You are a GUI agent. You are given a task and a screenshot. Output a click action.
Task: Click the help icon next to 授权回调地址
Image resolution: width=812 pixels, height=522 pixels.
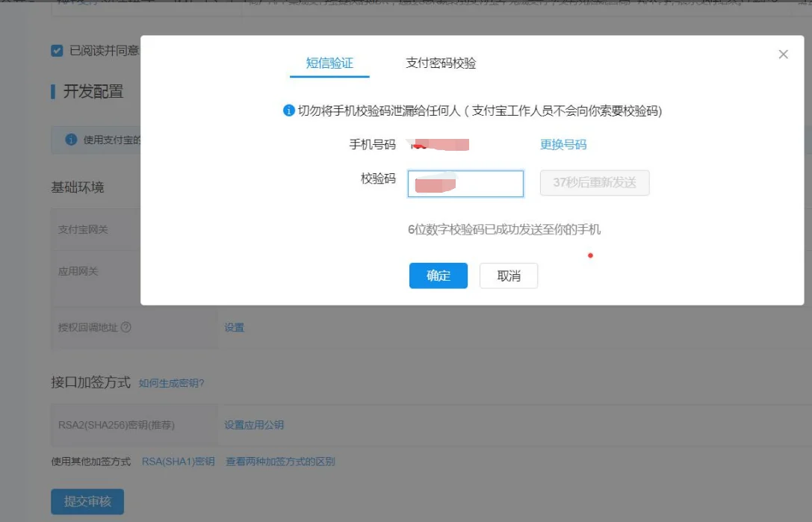(125, 327)
